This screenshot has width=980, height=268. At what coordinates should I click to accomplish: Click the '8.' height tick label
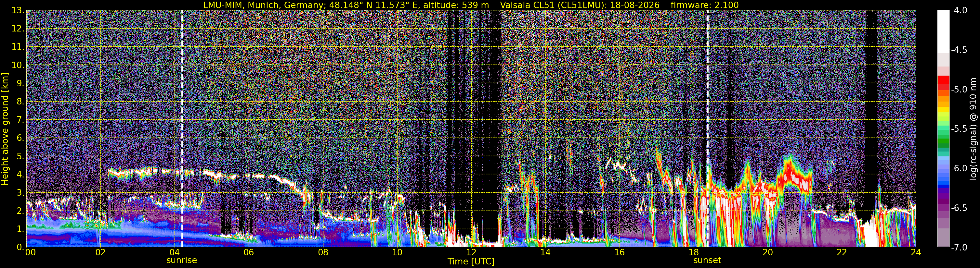coord(20,101)
